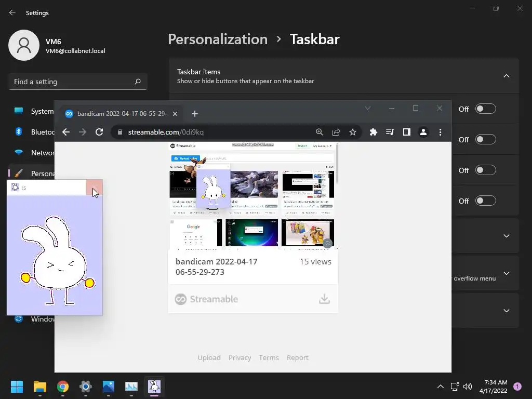Open Chrome tab search chevron
532x399 pixels.
[x=368, y=108]
